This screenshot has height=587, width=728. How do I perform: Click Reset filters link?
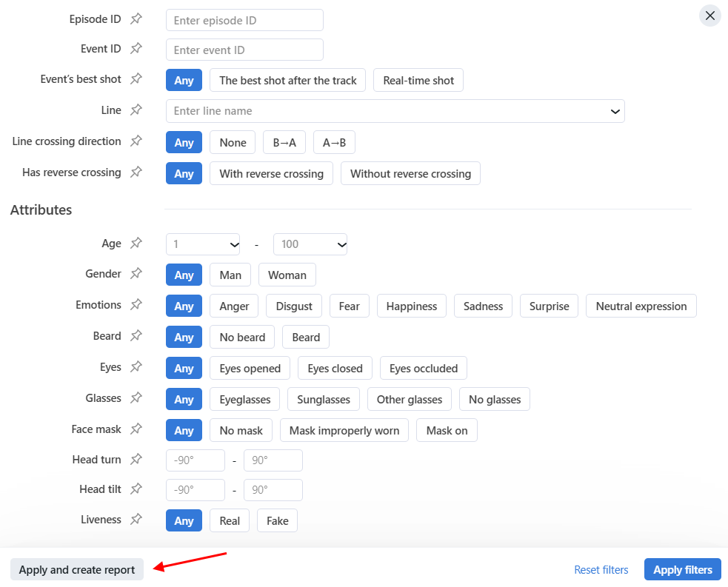click(x=601, y=570)
